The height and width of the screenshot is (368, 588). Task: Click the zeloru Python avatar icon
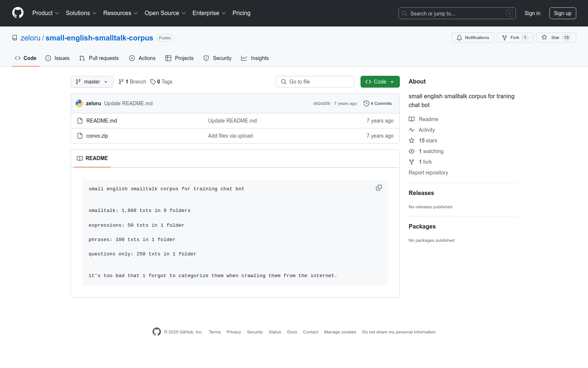tap(79, 103)
